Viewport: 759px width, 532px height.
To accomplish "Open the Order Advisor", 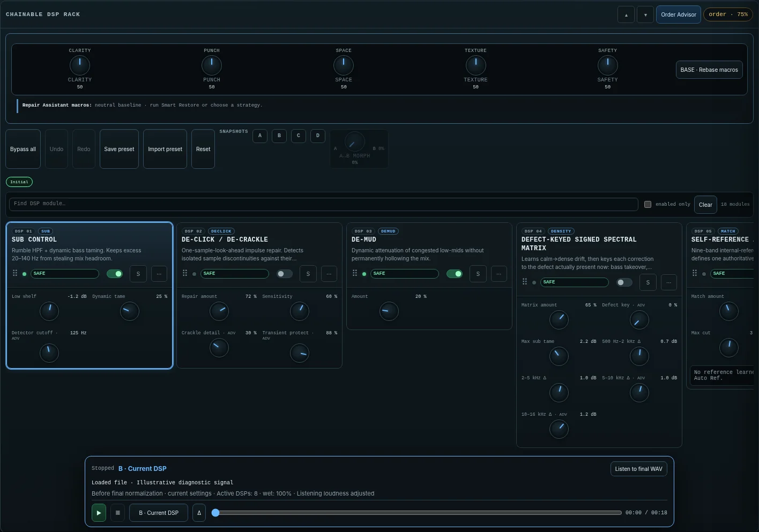I will point(679,14).
